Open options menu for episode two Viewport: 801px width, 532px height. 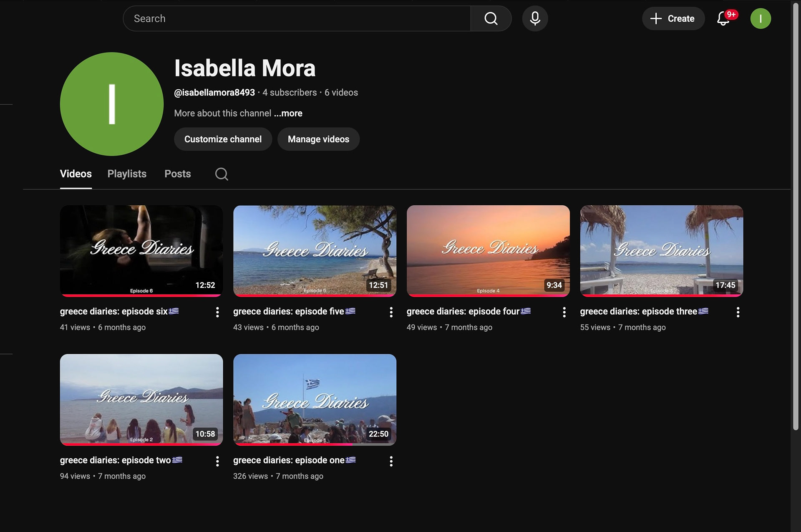[217, 461]
